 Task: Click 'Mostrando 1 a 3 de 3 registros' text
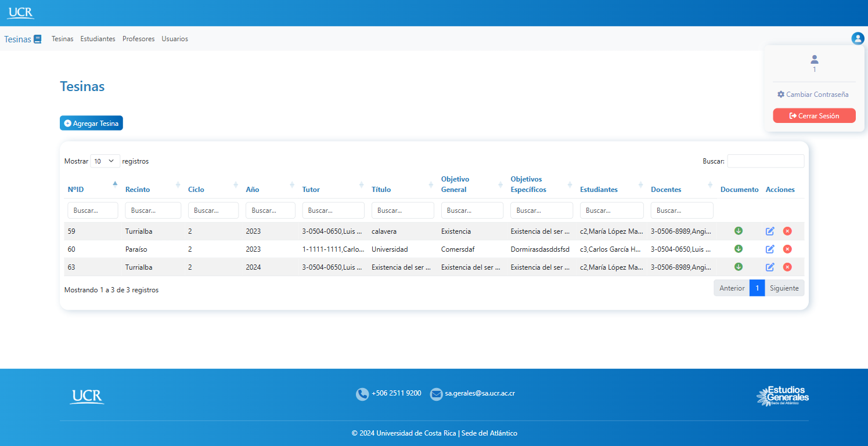click(x=111, y=290)
